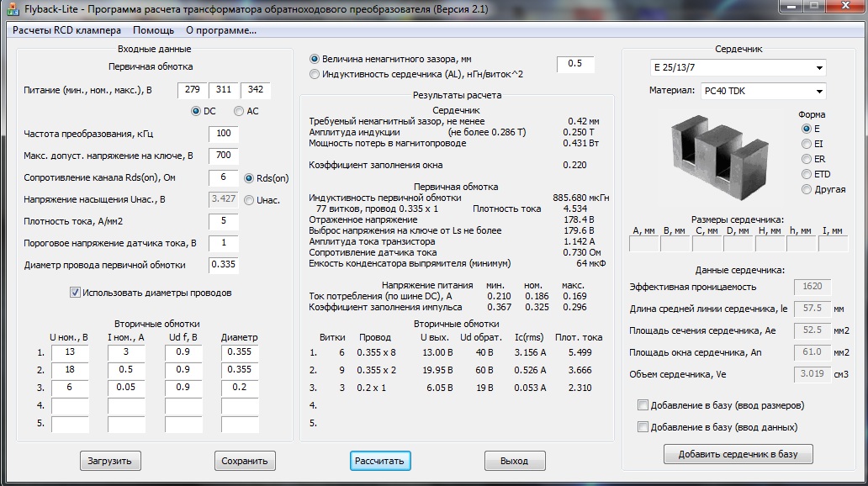Enable Добавление в базу (ввод размеров)
The image size is (868, 486).
click(x=643, y=405)
